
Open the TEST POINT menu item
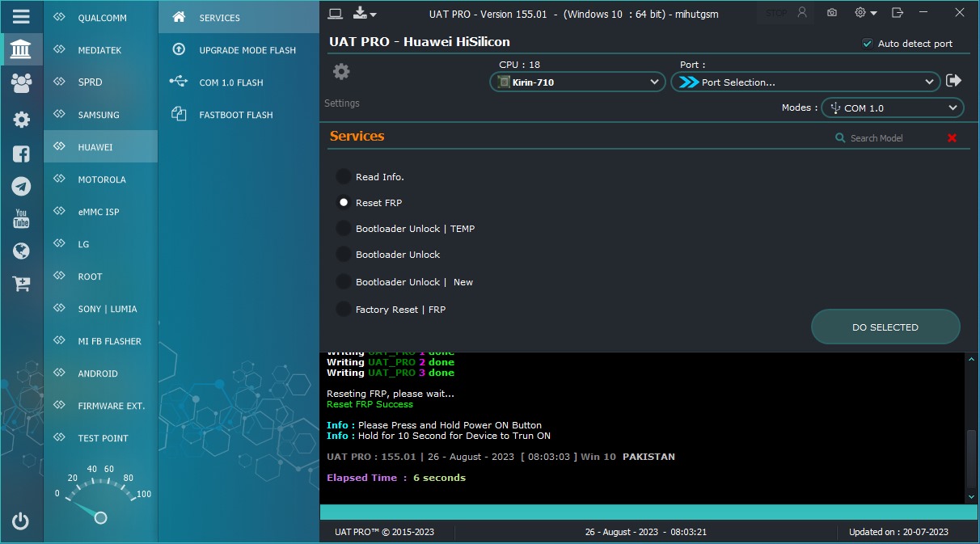pyautogui.click(x=101, y=437)
